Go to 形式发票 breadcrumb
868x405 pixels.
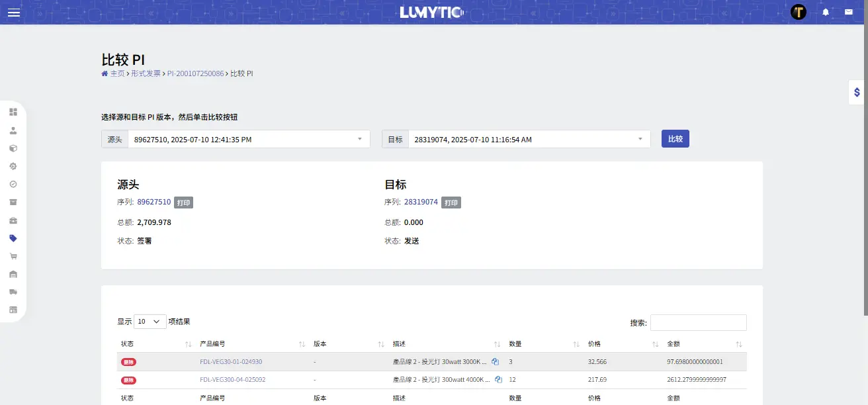coord(146,73)
